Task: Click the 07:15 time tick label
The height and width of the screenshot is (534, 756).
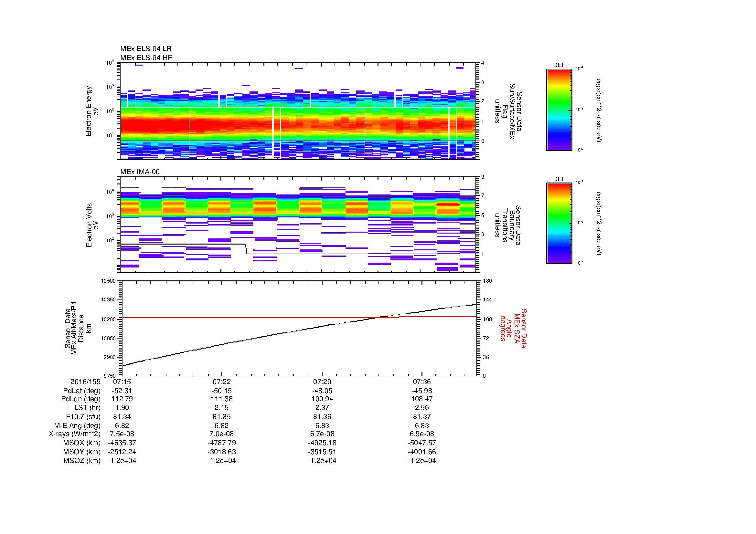Action: [x=122, y=382]
